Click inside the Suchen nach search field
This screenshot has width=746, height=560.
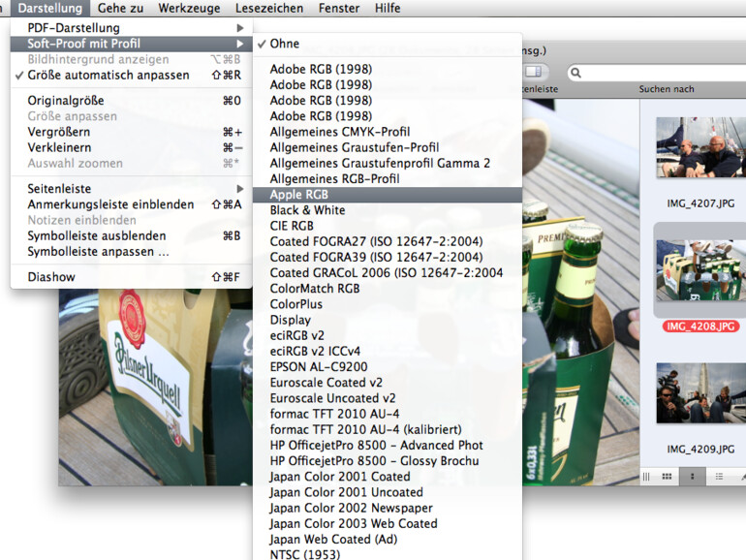[659, 73]
